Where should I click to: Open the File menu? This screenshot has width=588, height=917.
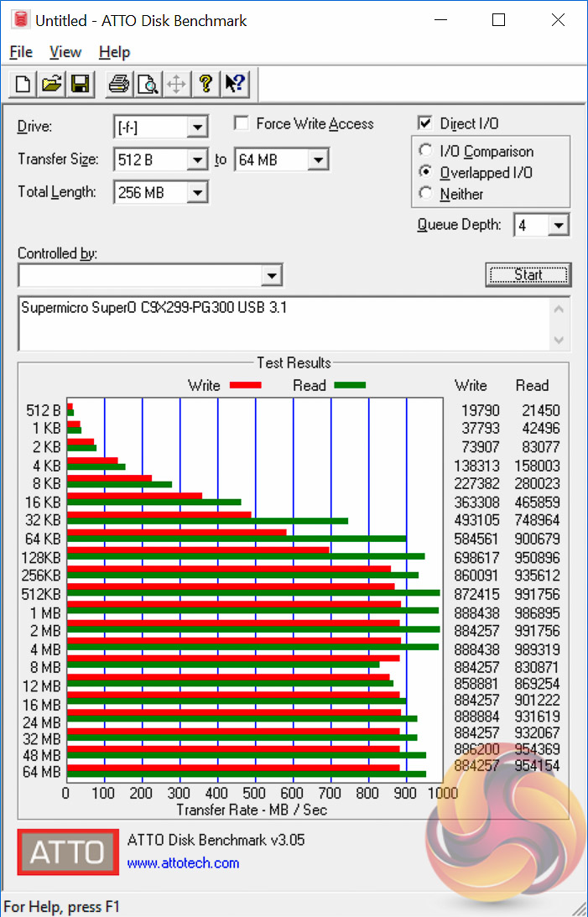click(21, 52)
